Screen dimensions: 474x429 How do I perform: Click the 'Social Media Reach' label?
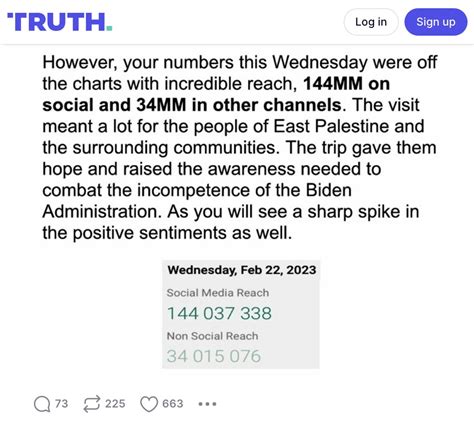tap(218, 293)
